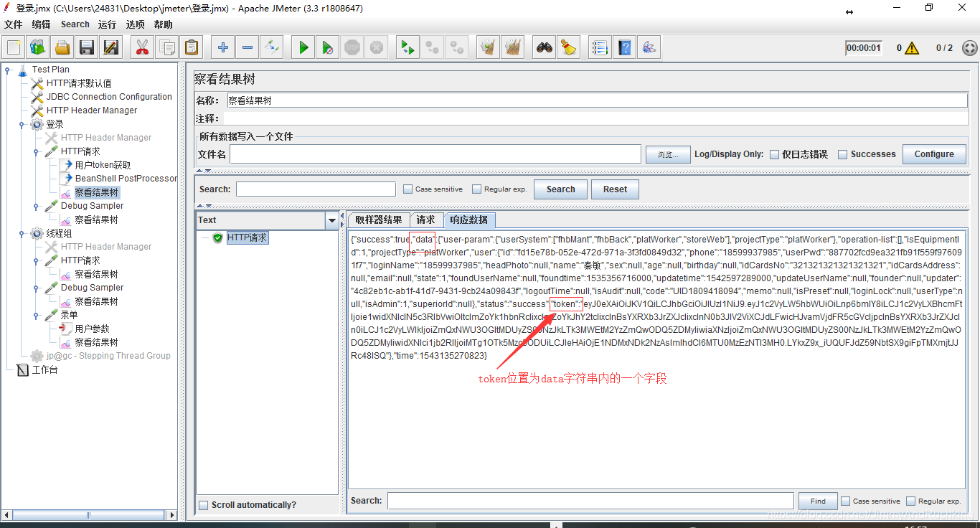Collapse the 登录 thread group node handle
The width and height of the screenshot is (980, 528).
pos(22,124)
